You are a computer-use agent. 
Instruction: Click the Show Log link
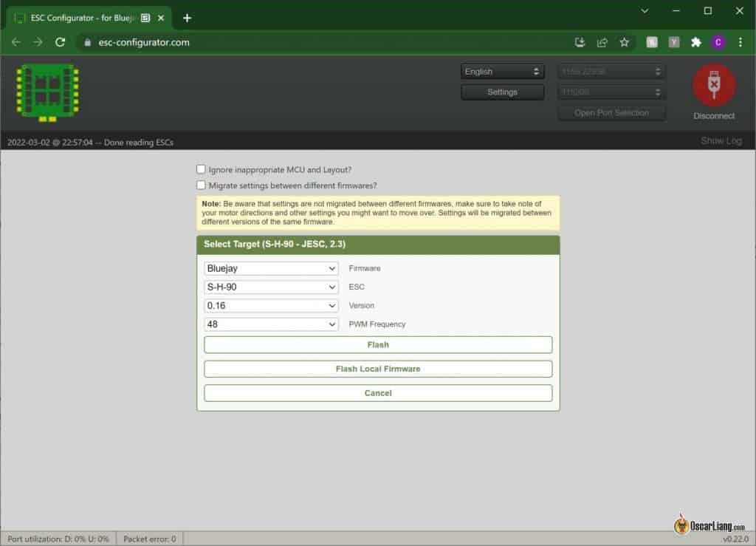(x=721, y=141)
